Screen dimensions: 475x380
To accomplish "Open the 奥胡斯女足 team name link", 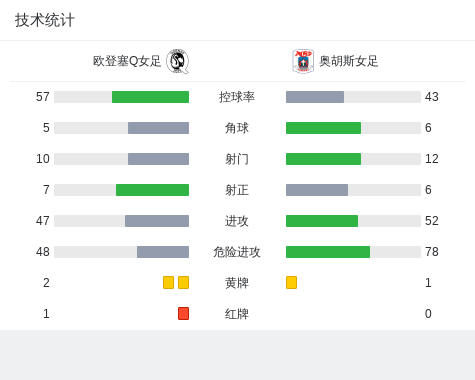I will coord(349,61).
